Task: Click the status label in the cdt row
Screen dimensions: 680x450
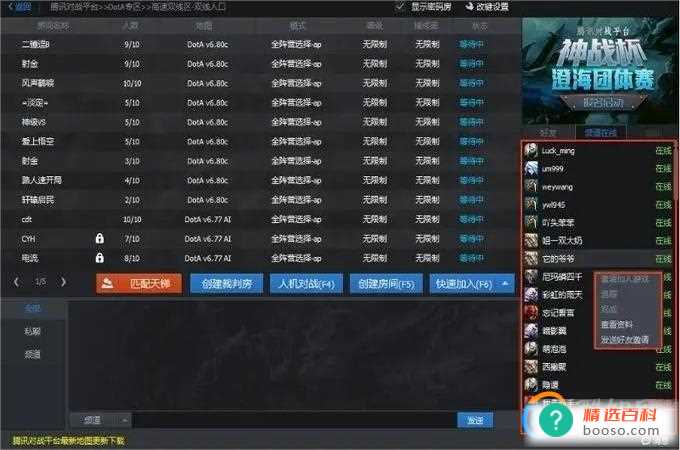Action: point(471,219)
